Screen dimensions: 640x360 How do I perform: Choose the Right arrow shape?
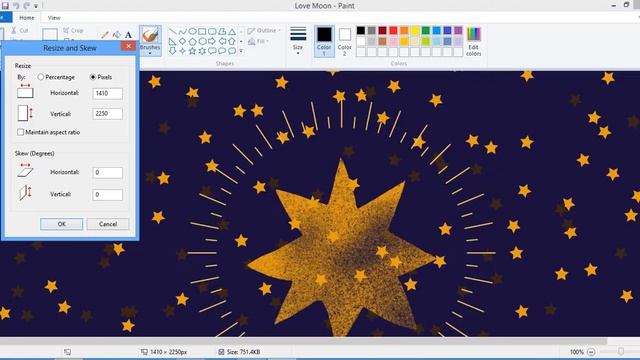click(x=212, y=41)
